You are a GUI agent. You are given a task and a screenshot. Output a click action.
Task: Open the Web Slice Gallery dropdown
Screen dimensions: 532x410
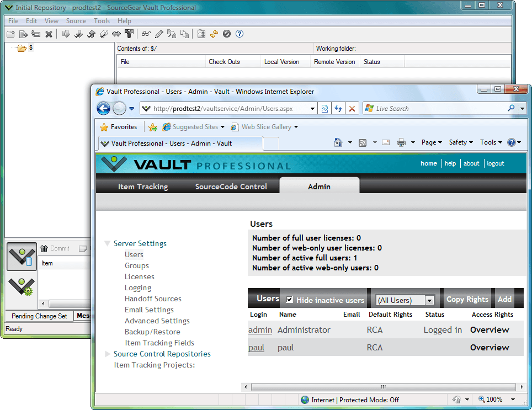point(296,127)
